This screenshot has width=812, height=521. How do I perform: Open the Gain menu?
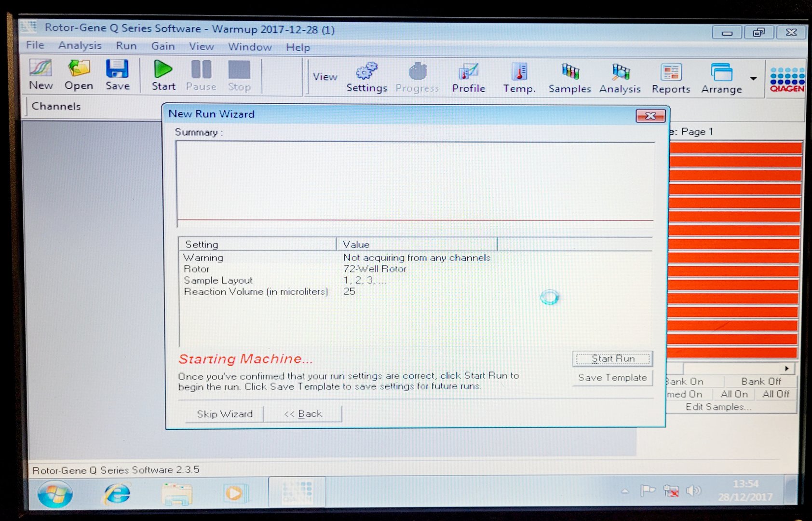point(163,46)
